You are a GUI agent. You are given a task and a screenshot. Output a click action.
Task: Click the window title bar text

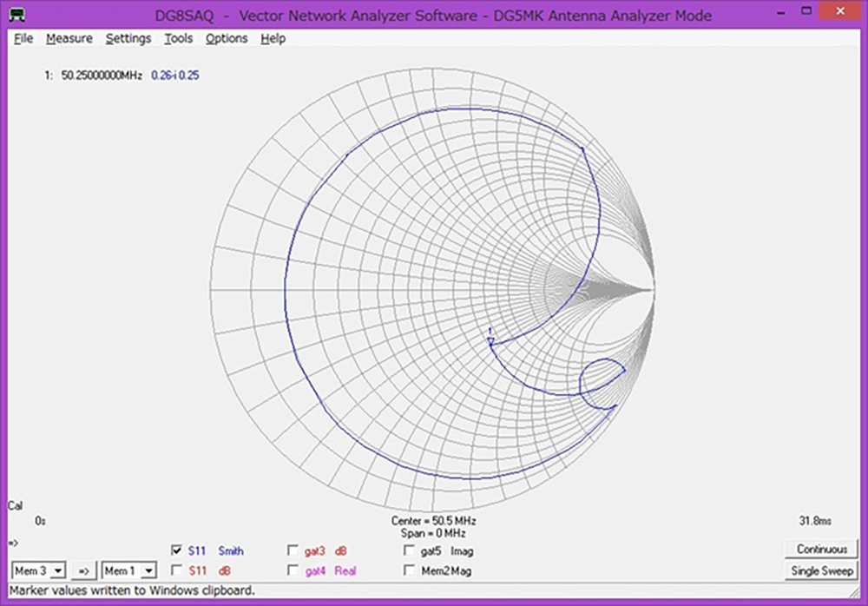[433, 15]
